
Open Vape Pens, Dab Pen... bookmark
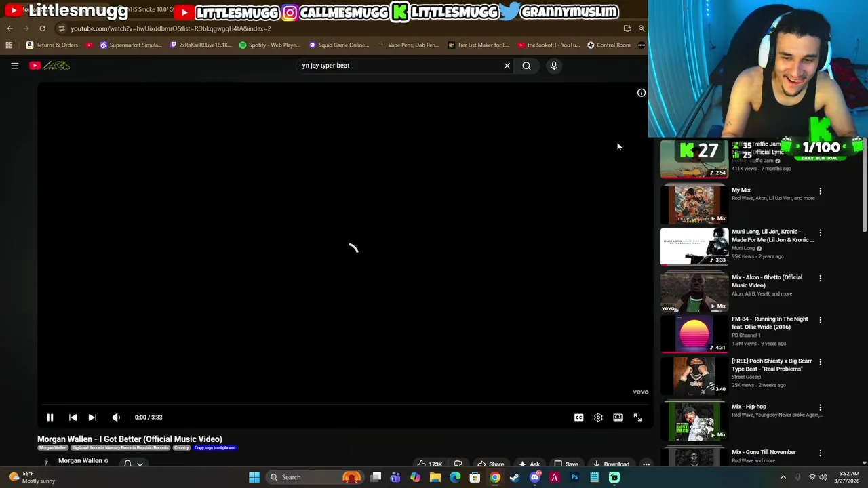click(409, 45)
